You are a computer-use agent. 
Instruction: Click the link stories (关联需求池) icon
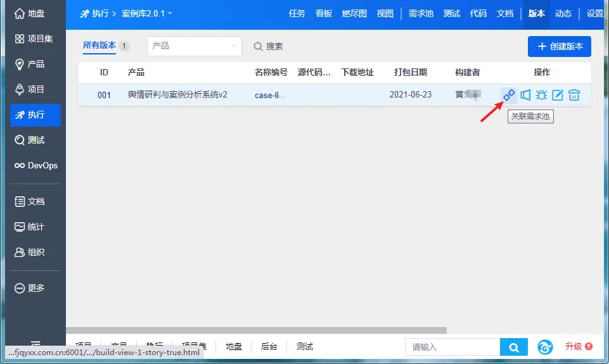[509, 95]
